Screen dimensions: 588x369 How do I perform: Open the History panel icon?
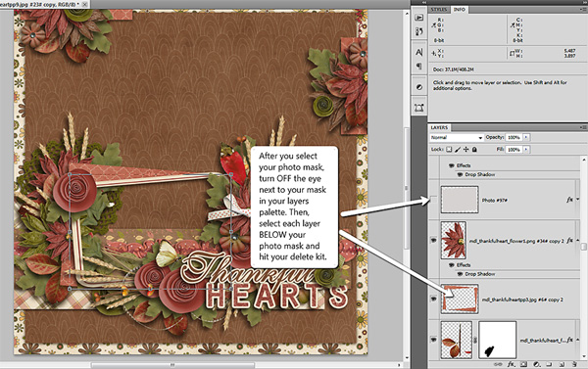[418, 32]
